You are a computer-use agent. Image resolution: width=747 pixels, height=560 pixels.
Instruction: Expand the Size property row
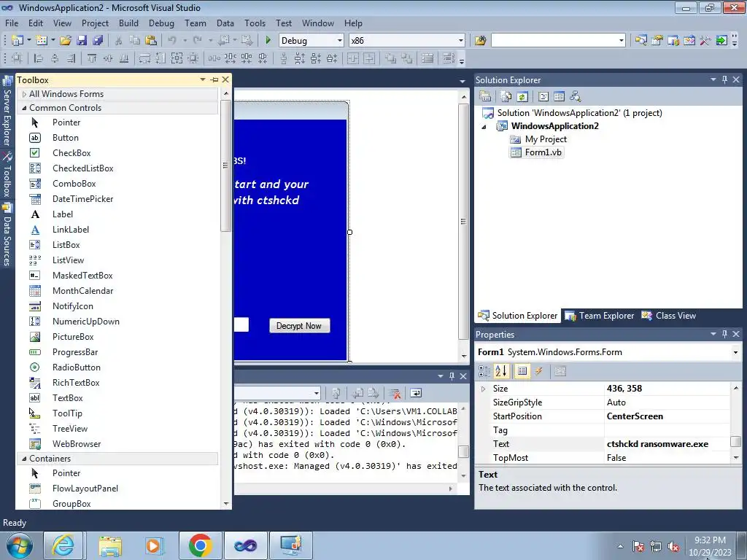pos(483,389)
